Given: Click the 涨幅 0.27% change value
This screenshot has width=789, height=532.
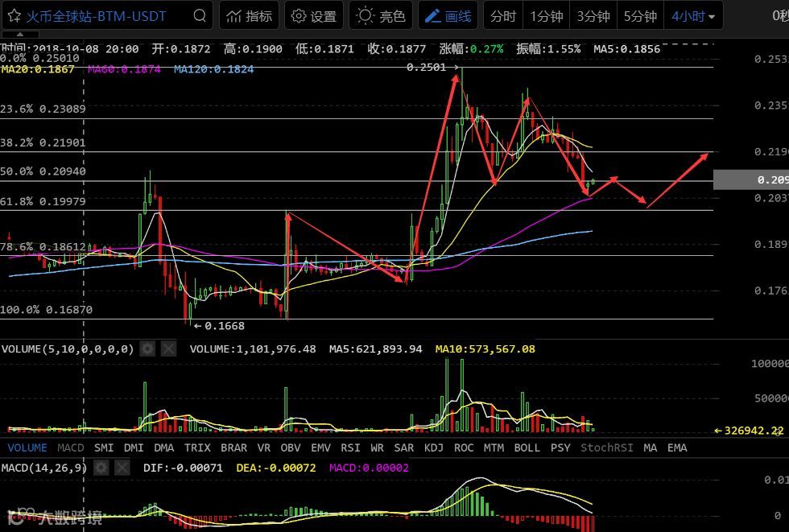Looking at the screenshot, I should click(471, 49).
